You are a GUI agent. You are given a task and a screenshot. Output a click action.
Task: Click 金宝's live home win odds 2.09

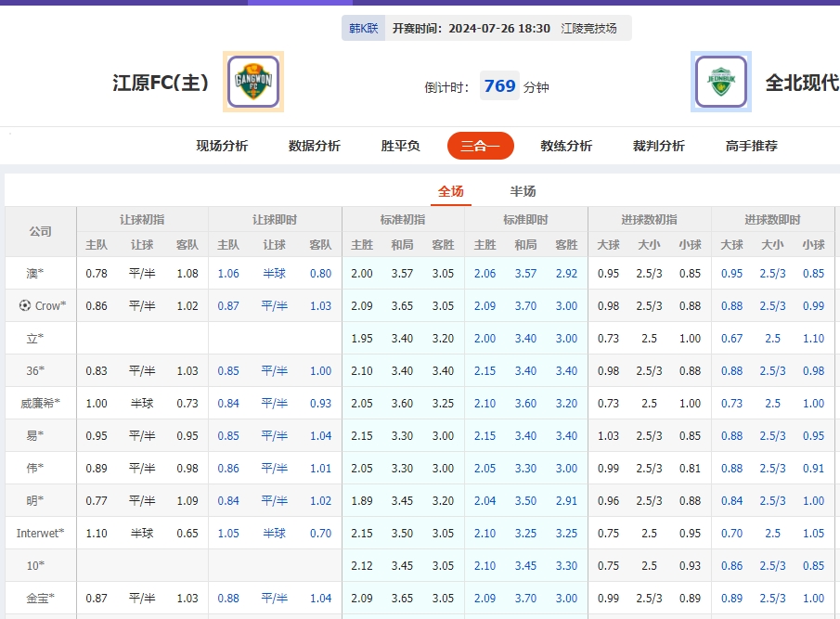click(484, 598)
